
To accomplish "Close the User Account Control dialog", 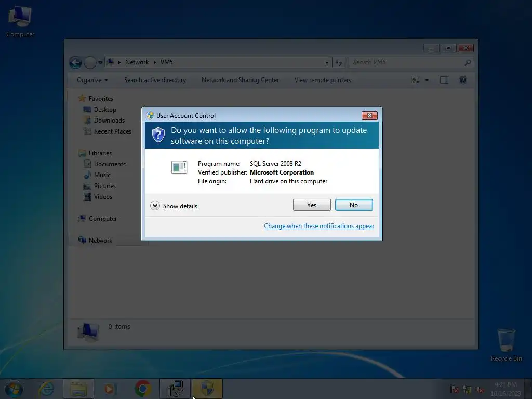I will tap(369, 116).
